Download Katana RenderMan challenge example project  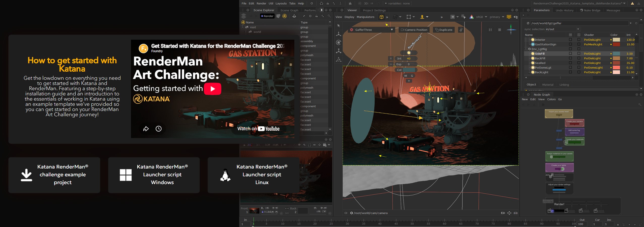tap(54, 175)
